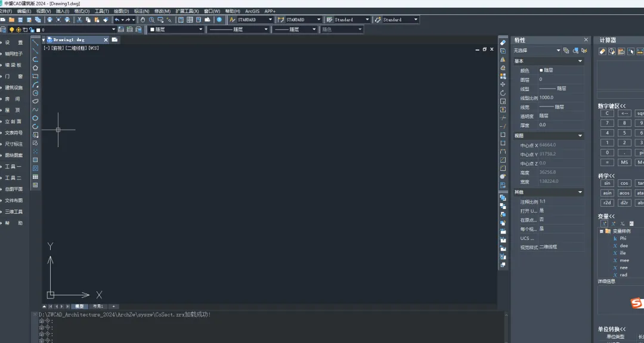
Task: Select the Ellipse drawing tool
Action: click(x=35, y=118)
